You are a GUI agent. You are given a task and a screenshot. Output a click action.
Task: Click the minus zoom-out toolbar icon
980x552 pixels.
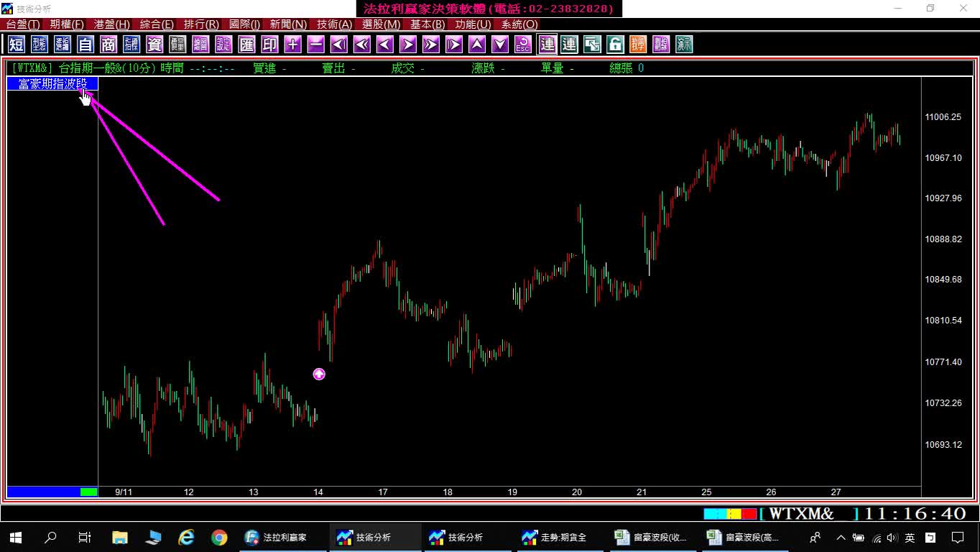click(x=315, y=45)
